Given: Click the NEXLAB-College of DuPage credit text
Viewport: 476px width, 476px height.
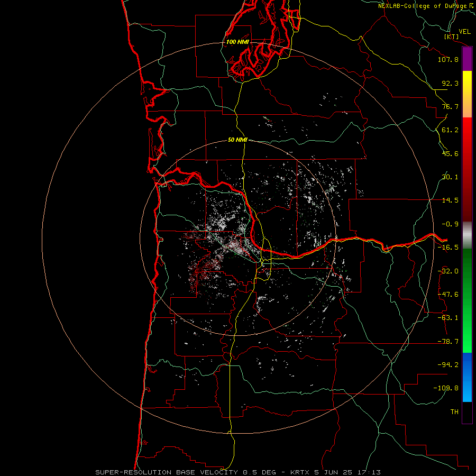Looking at the screenshot, I should 426,6.
